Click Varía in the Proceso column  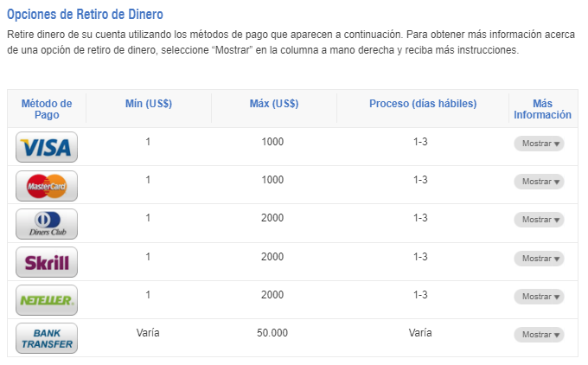[x=420, y=332]
